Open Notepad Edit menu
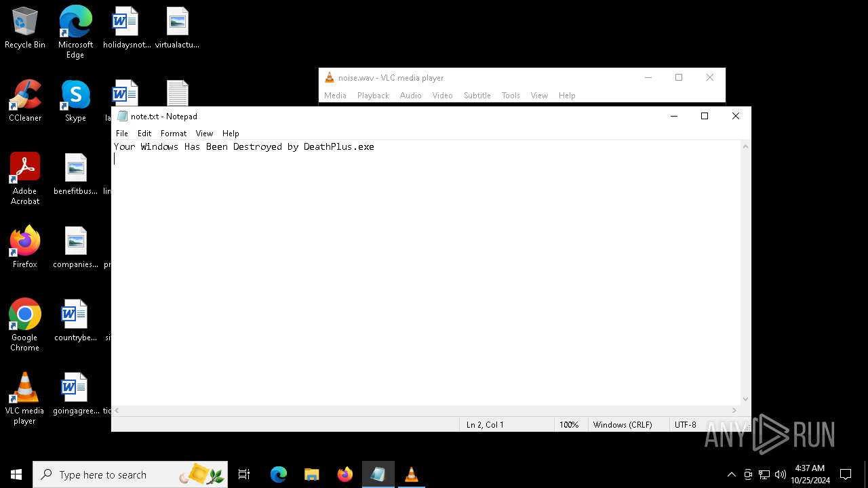This screenshot has height=488, width=868. 144,134
